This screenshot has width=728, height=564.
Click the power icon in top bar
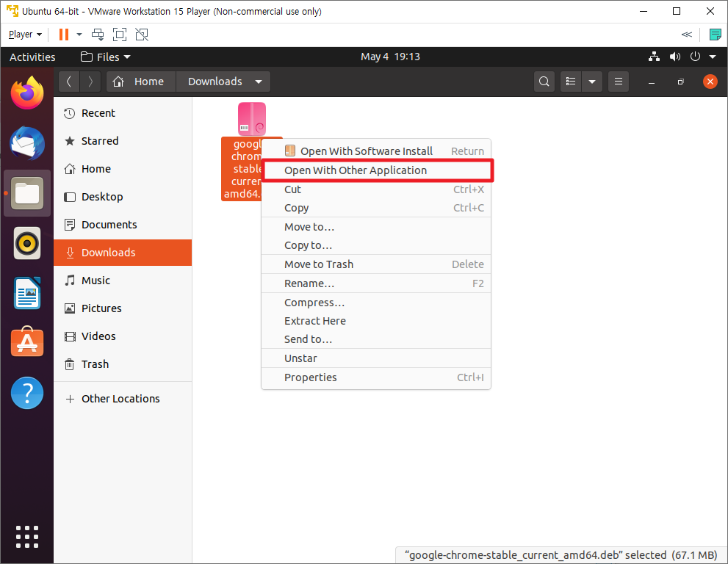pyautogui.click(x=695, y=57)
